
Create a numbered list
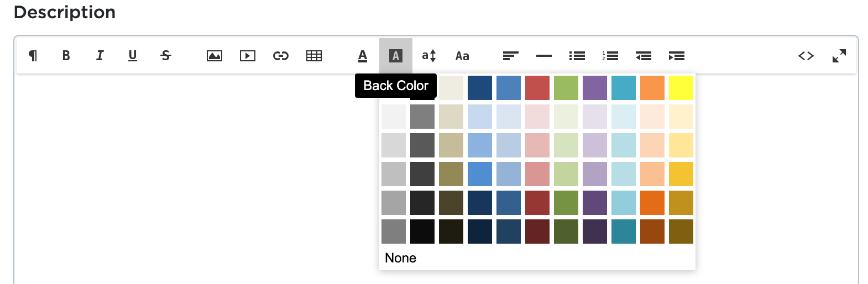coord(610,56)
